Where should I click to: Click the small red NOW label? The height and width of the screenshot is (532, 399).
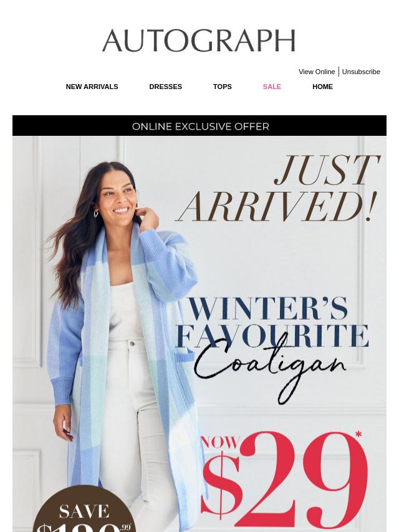pyautogui.click(x=220, y=442)
